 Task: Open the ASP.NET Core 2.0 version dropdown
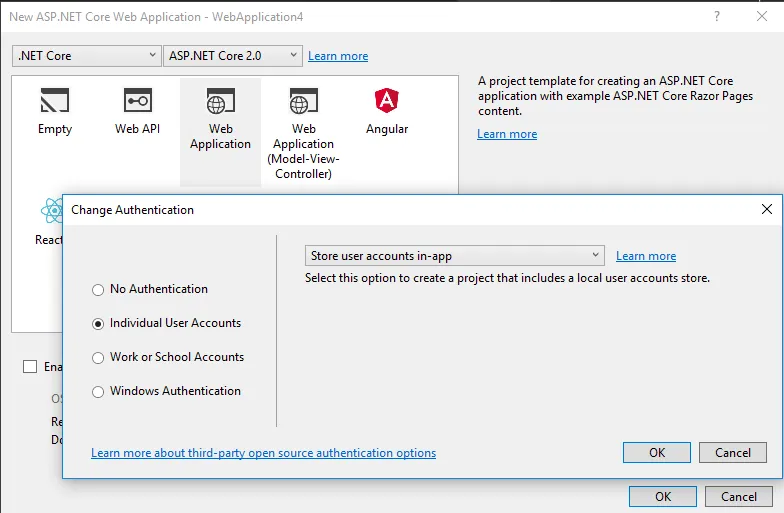pos(232,56)
